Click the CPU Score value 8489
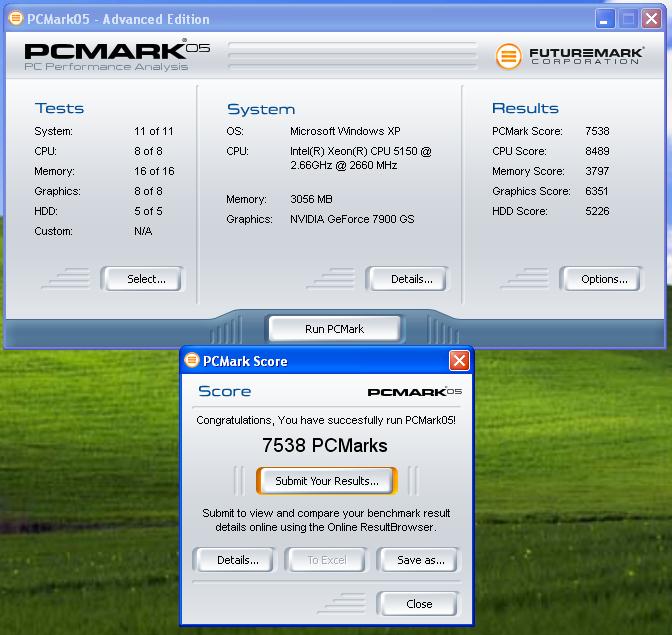This screenshot has width=672, height=635. [x=597, y=151]
